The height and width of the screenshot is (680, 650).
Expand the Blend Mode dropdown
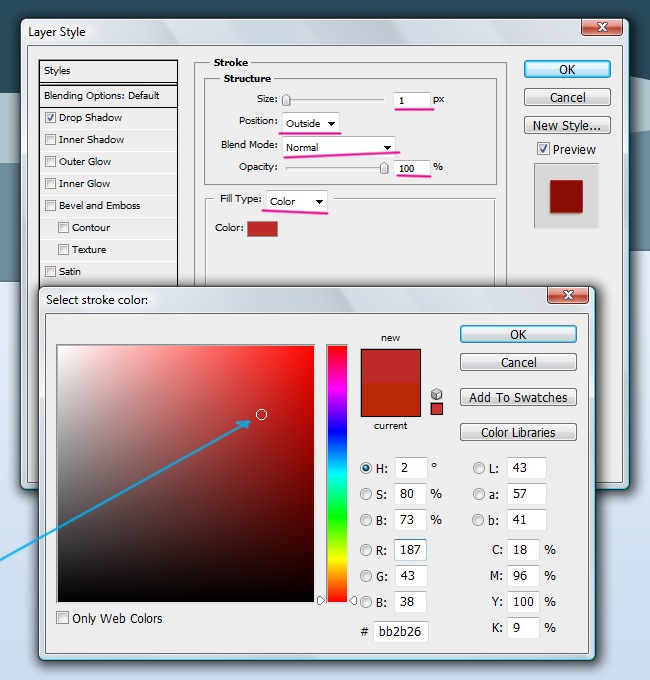point(338,147)
